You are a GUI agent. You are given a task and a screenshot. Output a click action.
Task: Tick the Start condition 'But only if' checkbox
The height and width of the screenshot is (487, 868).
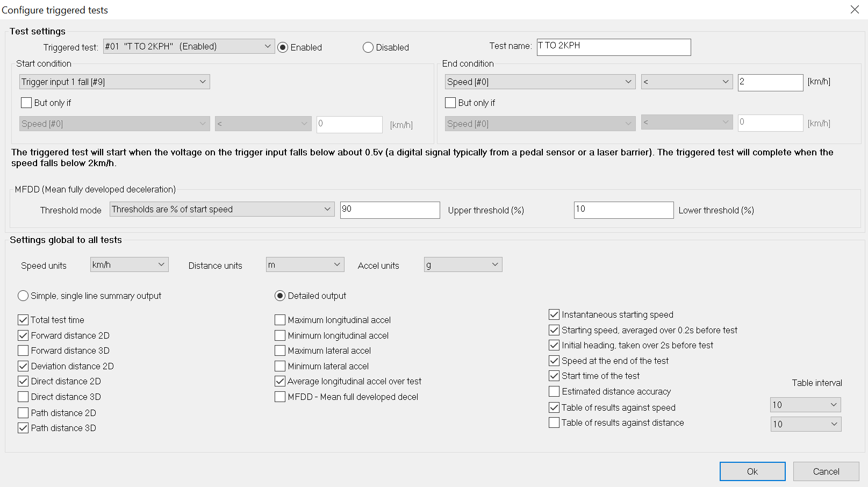(x=26, y=103)
